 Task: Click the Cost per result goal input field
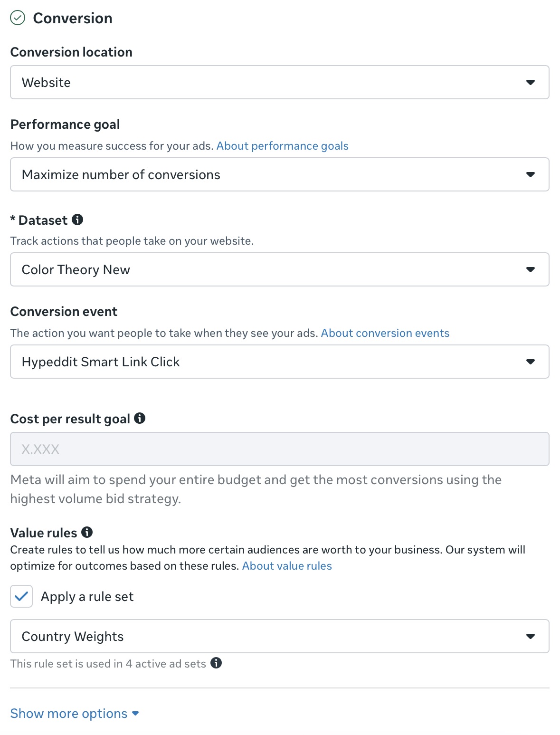point(279,449)
